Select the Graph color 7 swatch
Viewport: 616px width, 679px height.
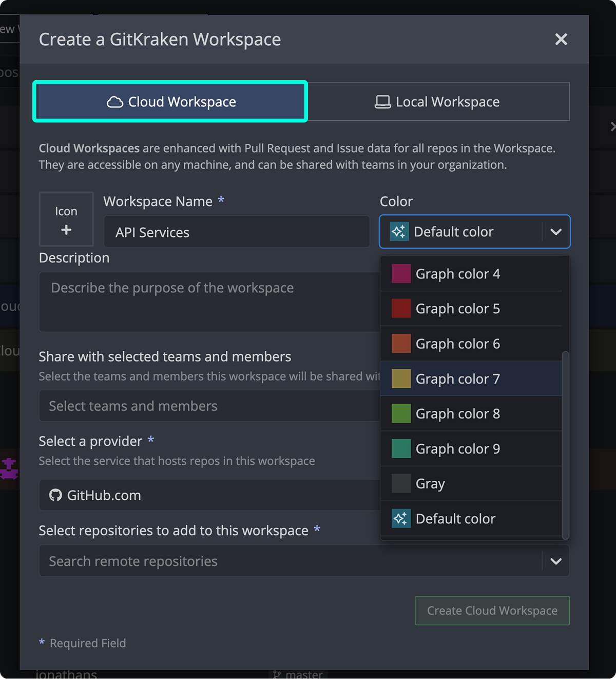[458, 379]
